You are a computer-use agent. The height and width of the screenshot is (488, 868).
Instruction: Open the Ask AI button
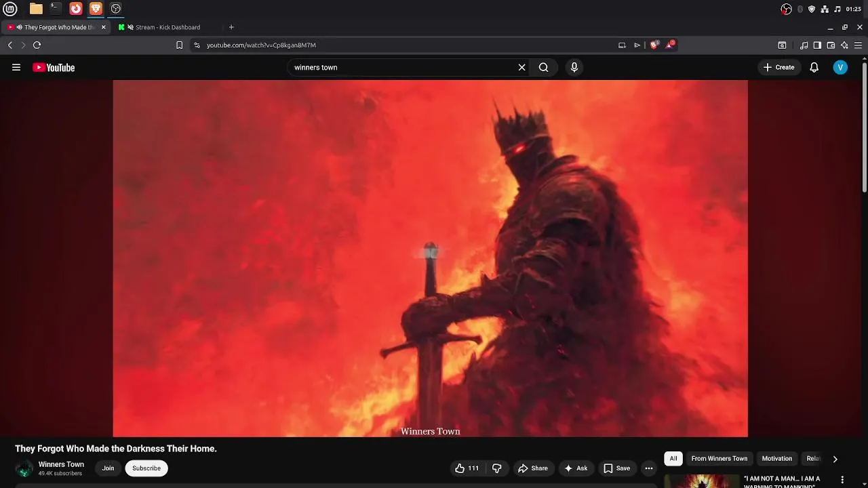[x=576, y=468]
